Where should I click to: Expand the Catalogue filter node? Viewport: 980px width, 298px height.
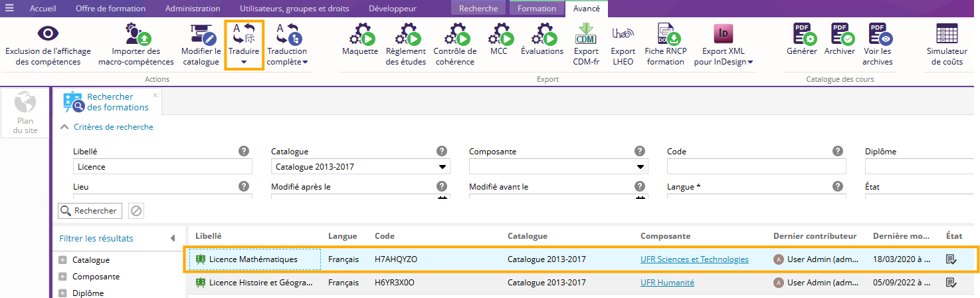pos(63,260)
